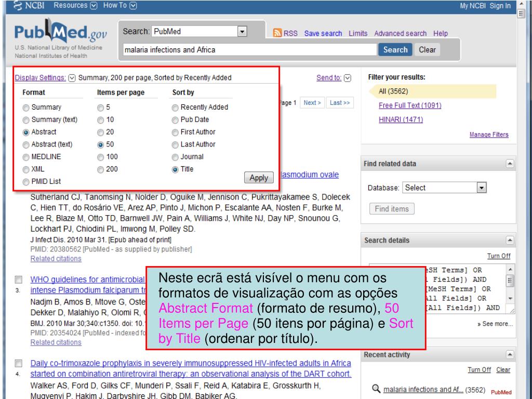The width and height of the screenshot is (532, 399).
Task: Select Summary (text) format option
Action: [26, 120]
